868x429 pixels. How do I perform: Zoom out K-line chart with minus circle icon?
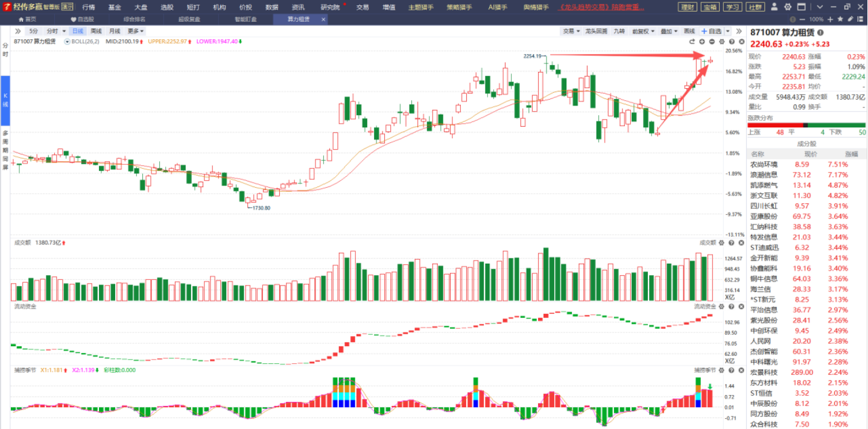[x=712, y=42]
